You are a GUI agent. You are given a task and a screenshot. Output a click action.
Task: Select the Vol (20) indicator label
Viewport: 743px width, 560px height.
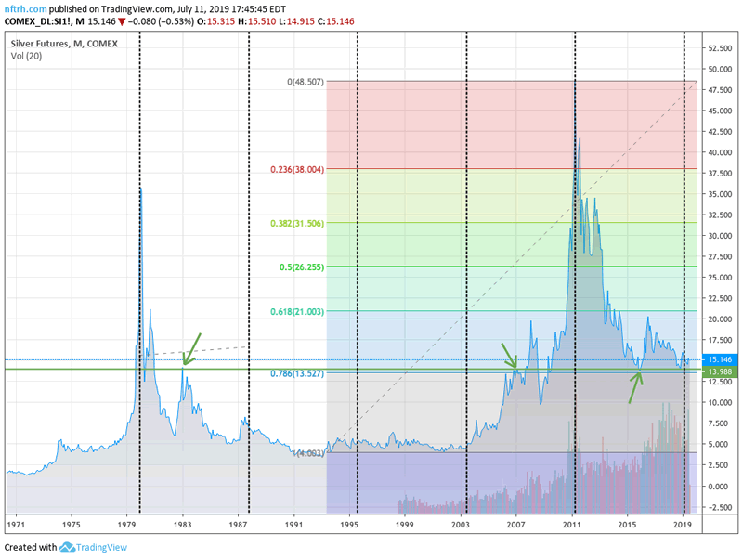click(x=26, y=56)
